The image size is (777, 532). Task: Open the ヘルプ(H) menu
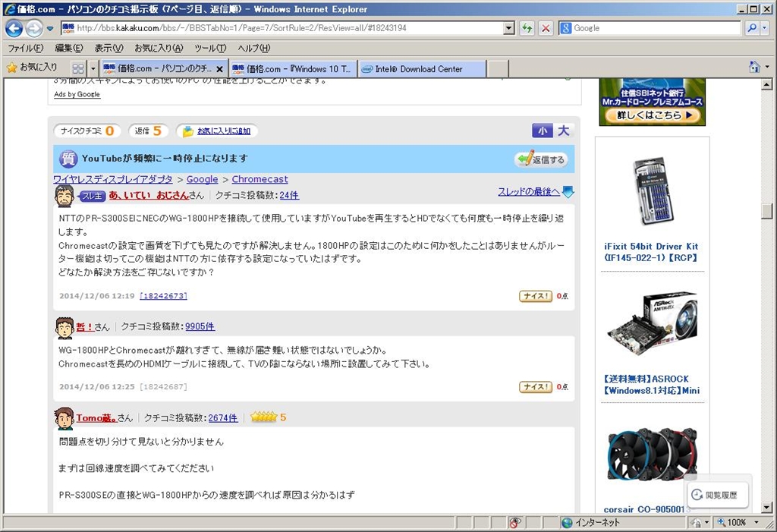253,48
